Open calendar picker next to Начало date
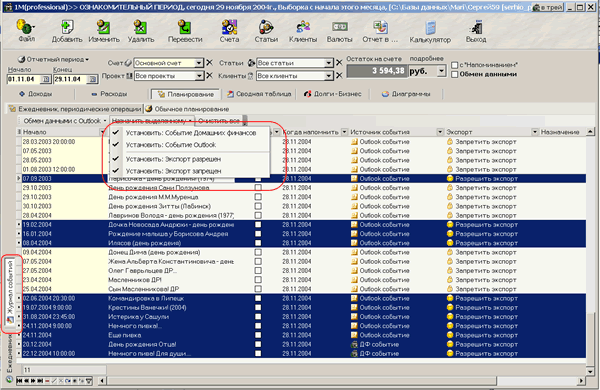The width and height of the screenshot is (600, 390). [46, 79]
